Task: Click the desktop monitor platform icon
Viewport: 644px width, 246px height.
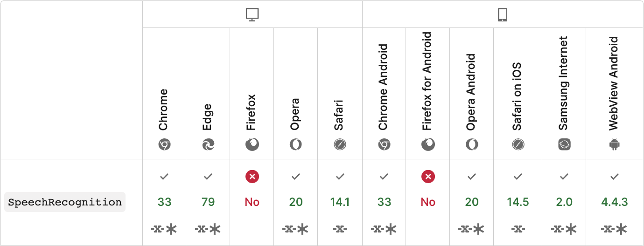Action: [x=252, y=15]
